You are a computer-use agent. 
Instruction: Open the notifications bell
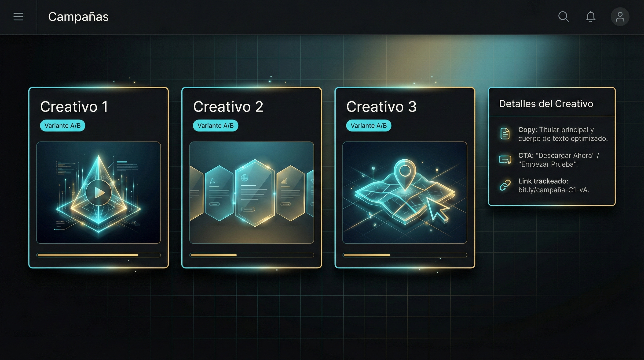tap(591, 17)
